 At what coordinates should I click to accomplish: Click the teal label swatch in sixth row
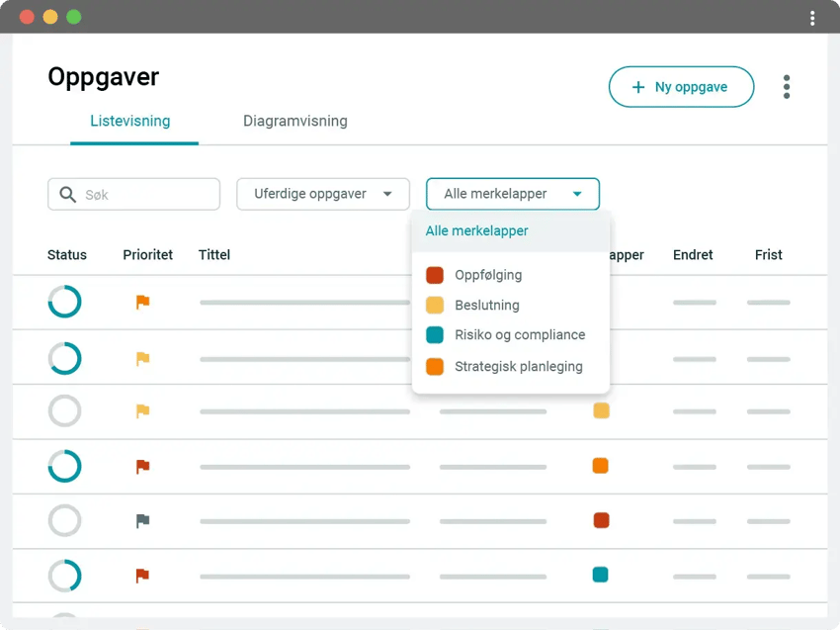(600, 575)
